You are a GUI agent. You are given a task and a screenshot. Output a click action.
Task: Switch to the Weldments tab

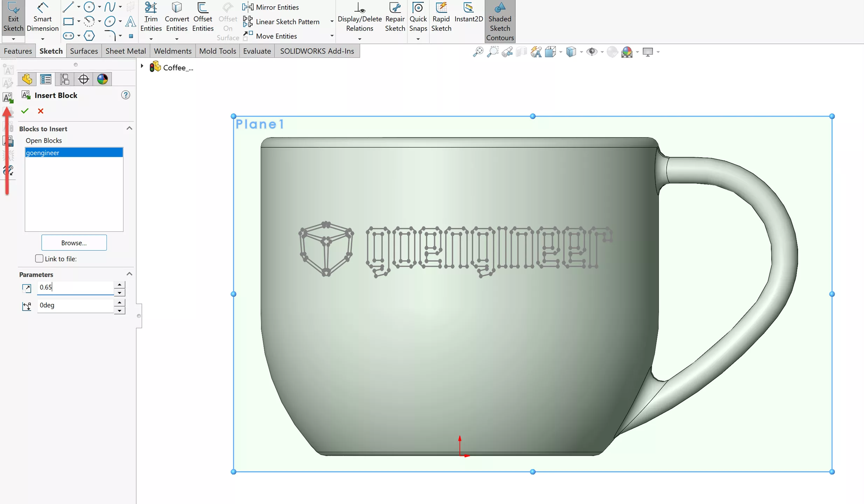pos(173,51)
